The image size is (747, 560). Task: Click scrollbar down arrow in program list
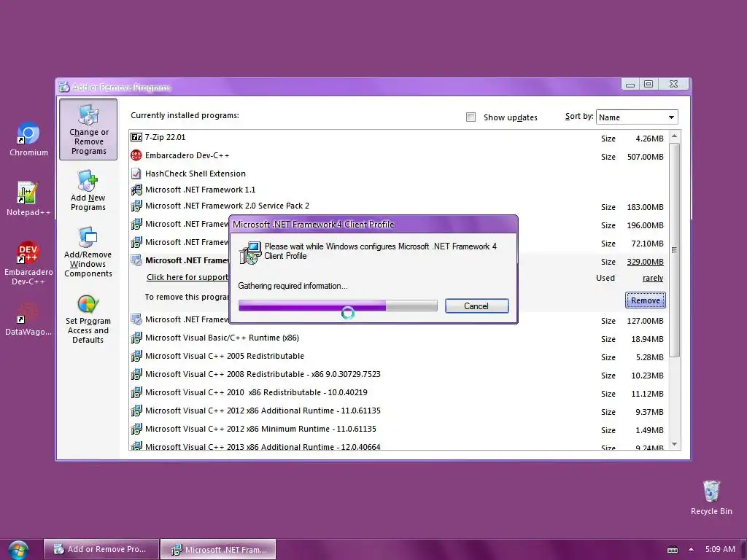click(x=674, y=444)
